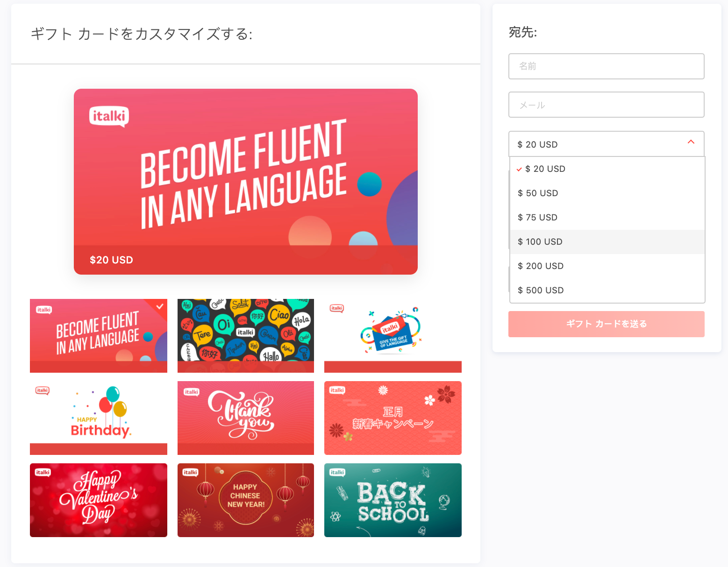Click the italki logo on preview card
Screen dimensions: 728x567
click(109, 116)
